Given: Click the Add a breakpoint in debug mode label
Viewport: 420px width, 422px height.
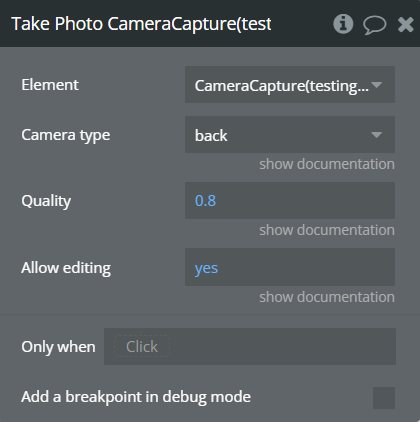Looking at the screenshot, I should pyautogui.click(x=136, y=397).
